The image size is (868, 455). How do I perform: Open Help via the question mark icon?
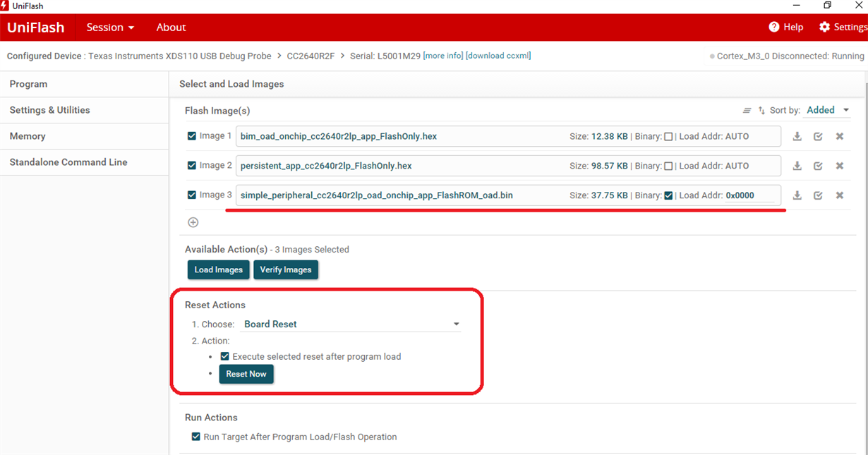774,27
